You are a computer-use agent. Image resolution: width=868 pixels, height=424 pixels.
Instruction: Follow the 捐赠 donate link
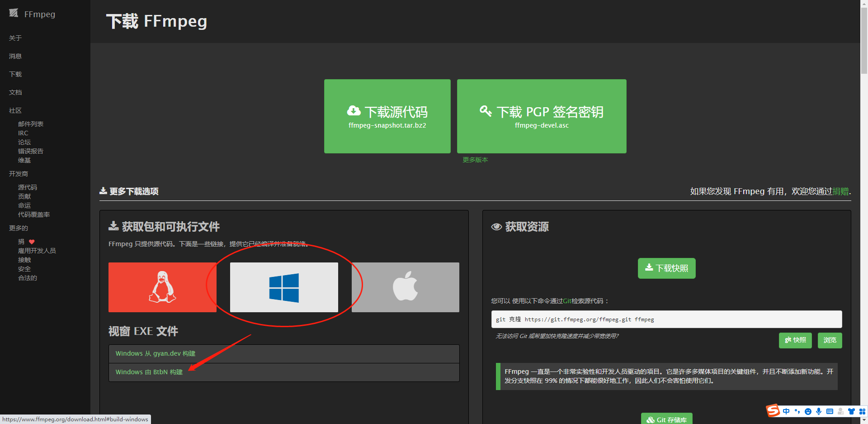point(840,191)
